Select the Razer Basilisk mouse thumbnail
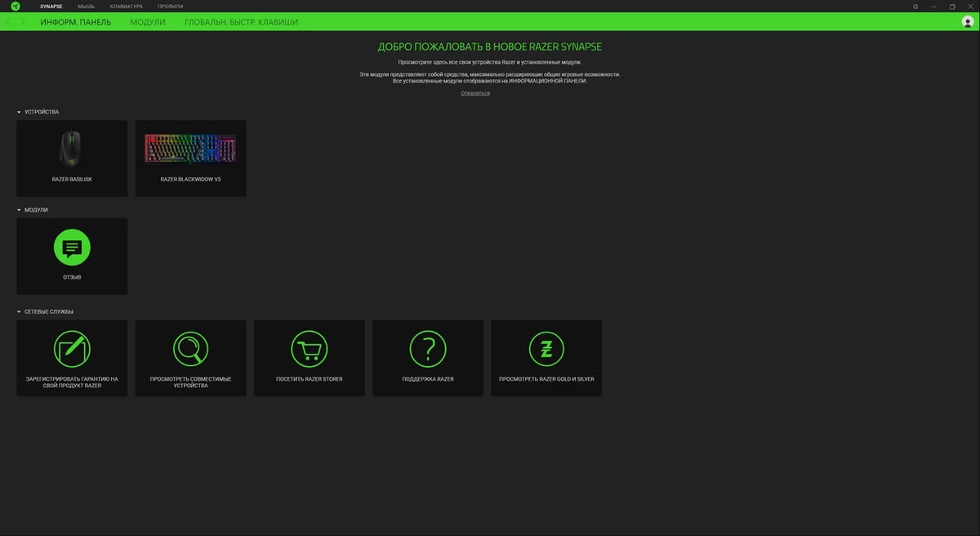The height and width of the screenshot is (536, 980). pyautogui.click(x=72, y=150)
